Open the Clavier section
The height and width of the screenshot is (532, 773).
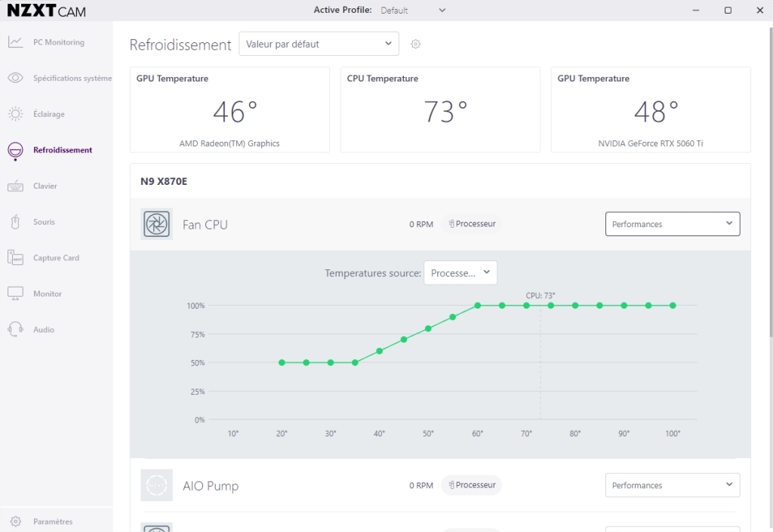pyautogui.click(x=45, y=186)
